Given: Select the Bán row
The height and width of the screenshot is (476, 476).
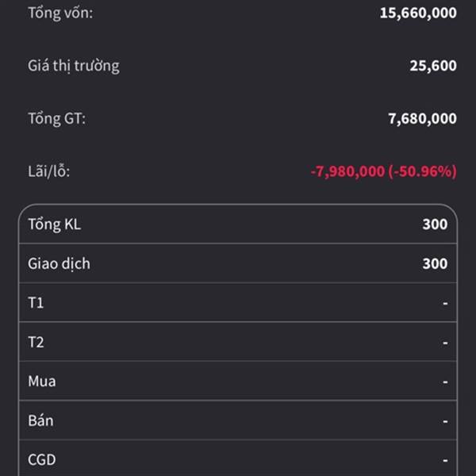Looking at the screenshot, I should click(238, 420).
